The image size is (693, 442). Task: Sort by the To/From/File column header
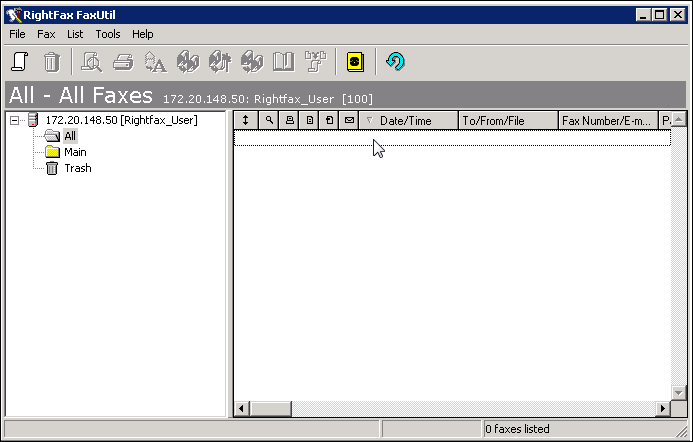click(x=508, y=120)
